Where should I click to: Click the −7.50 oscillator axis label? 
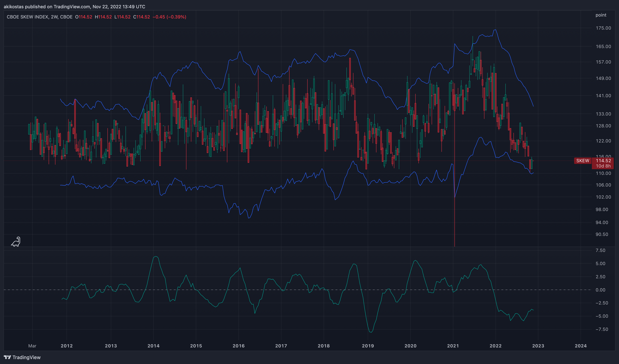tap(602, 329)
